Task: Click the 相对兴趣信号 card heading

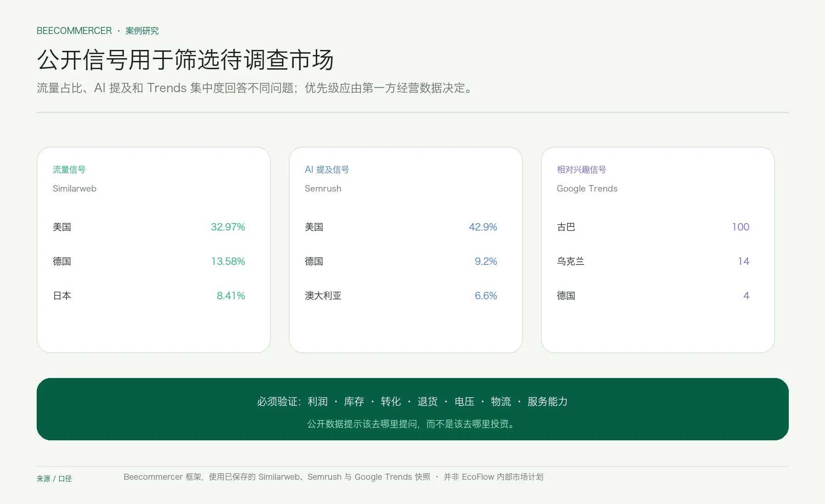Action: point(582,170)
